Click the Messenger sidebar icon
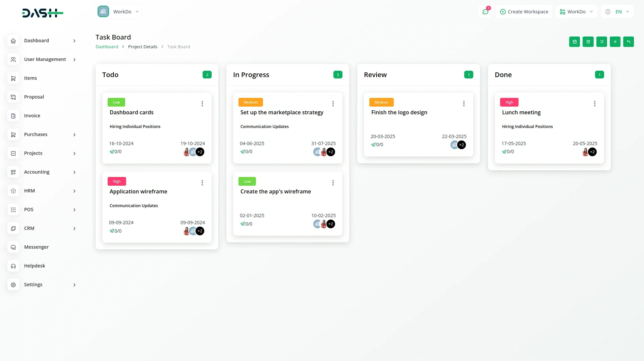Image resolution: width=644 pixels, height=361 pixels. pyautogui.click(x=13, y=247)
